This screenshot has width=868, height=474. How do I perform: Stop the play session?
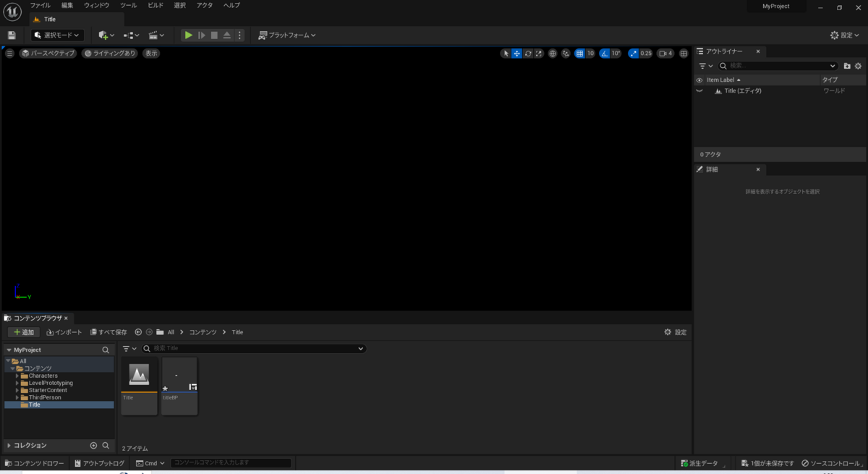[x=214, y=35]
